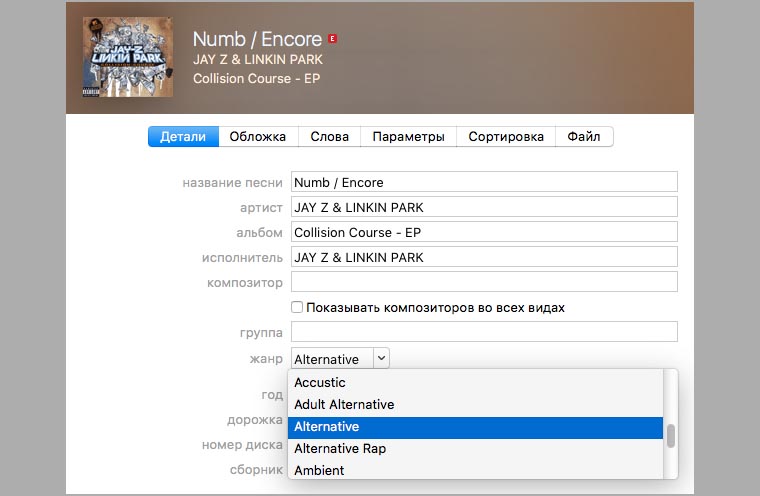Open the Сортировка tab
Viewport: 760px width, 496px height.
[506, 137]
